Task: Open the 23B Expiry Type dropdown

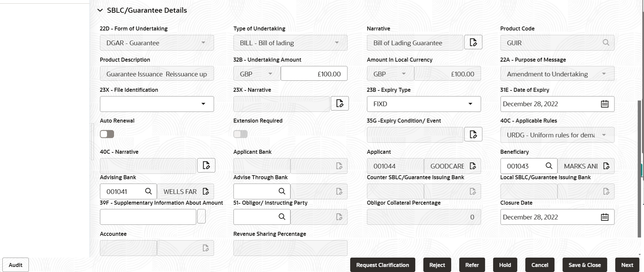Action: [x=424, y=104]
